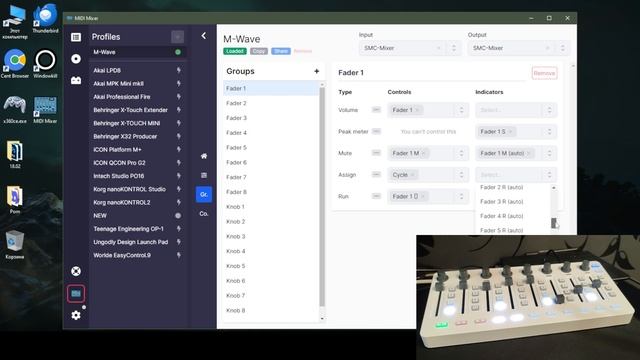Click the Remove link beside Share
Viewport: 640px width, 360px height.
pyautogui.click(x=303, y=51)
